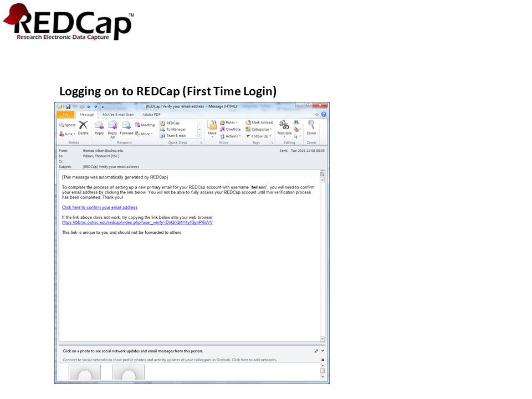The width and height of the screenshot is (532, 399).
Task: Close the social networks notice with X
Action: [x=323, y=360]
